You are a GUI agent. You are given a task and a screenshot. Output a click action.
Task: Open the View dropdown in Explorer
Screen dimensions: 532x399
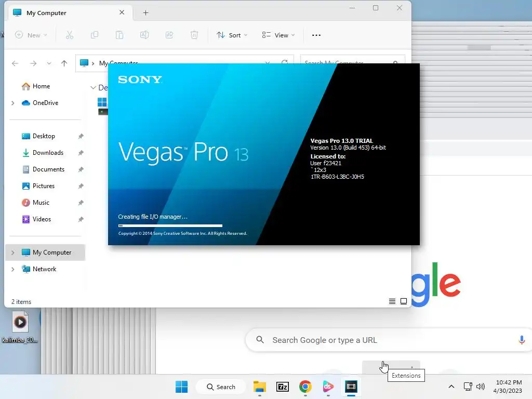(x=278, y=35)
